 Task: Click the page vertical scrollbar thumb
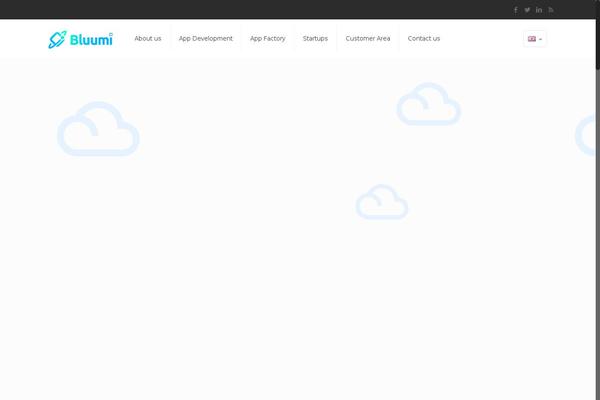(598, 35)
